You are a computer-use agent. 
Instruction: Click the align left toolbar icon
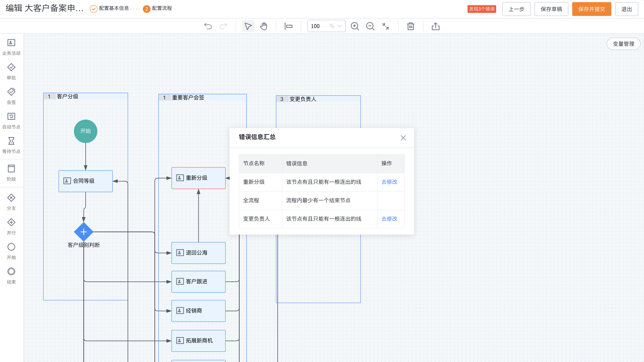(x=288, y=26)
